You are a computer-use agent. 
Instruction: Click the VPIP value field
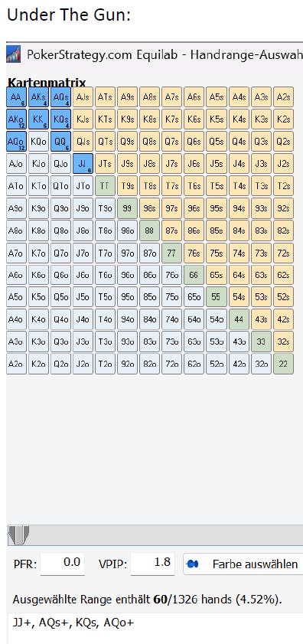152,564
